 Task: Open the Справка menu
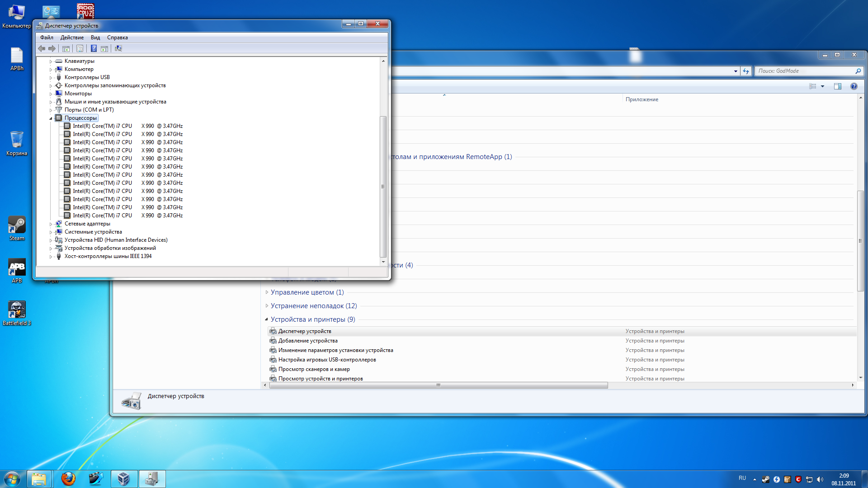click(x=118, y=38)
